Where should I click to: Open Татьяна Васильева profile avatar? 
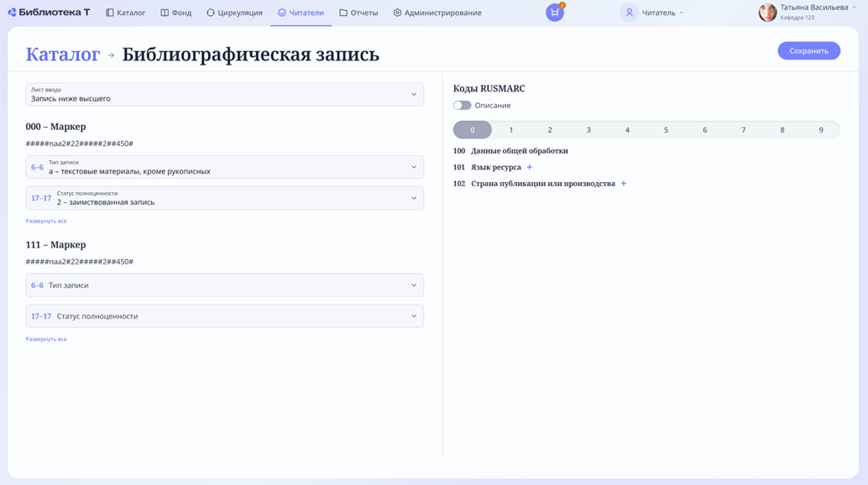[767, 12]
